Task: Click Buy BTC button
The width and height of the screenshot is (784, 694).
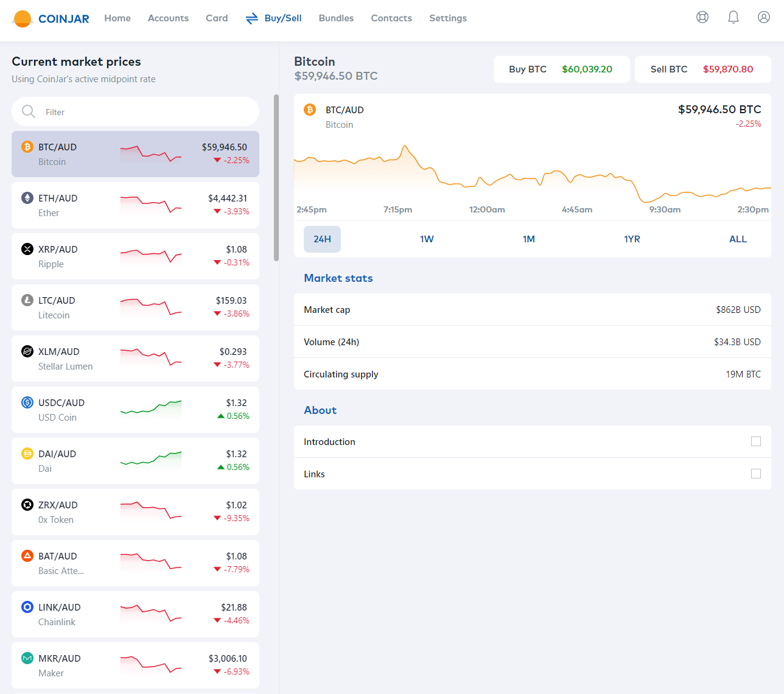Action: tap(562, 69)
